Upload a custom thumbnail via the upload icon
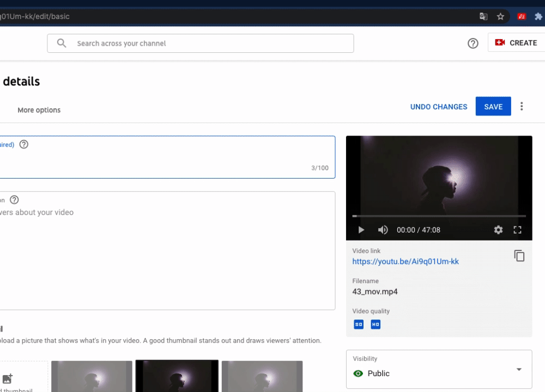Screen dimensions: 545x392 point(8,378)
